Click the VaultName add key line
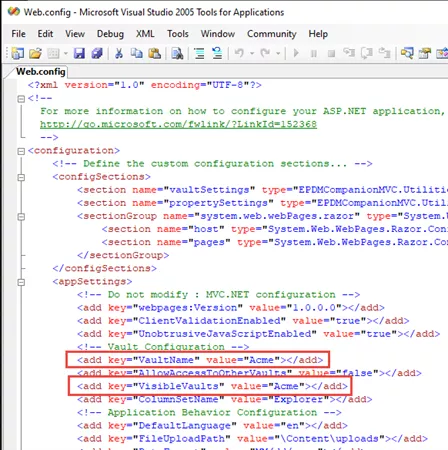The width and height of the screenshot is (448, 450). [x=200, y=360]
